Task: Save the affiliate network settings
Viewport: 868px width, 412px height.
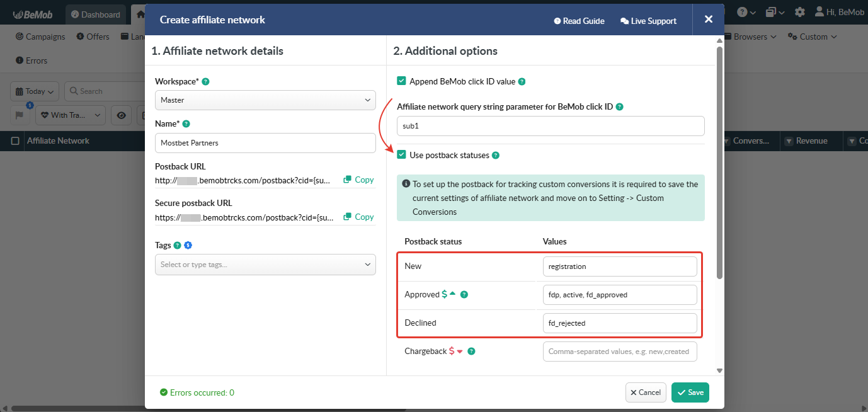Action: pos(690,392)
